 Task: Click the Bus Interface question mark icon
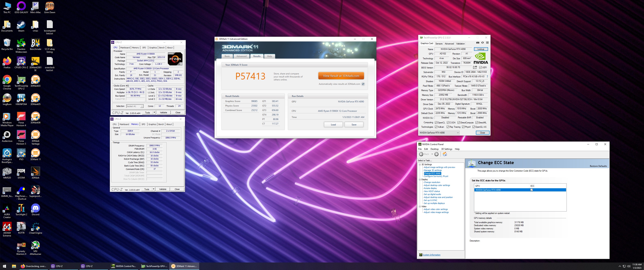(x=487, y=77)
